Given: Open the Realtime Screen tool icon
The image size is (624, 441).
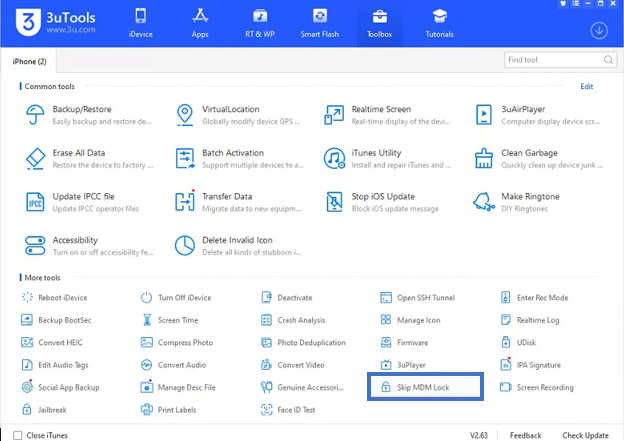Looking at the screenshot, I should [334, 115].
